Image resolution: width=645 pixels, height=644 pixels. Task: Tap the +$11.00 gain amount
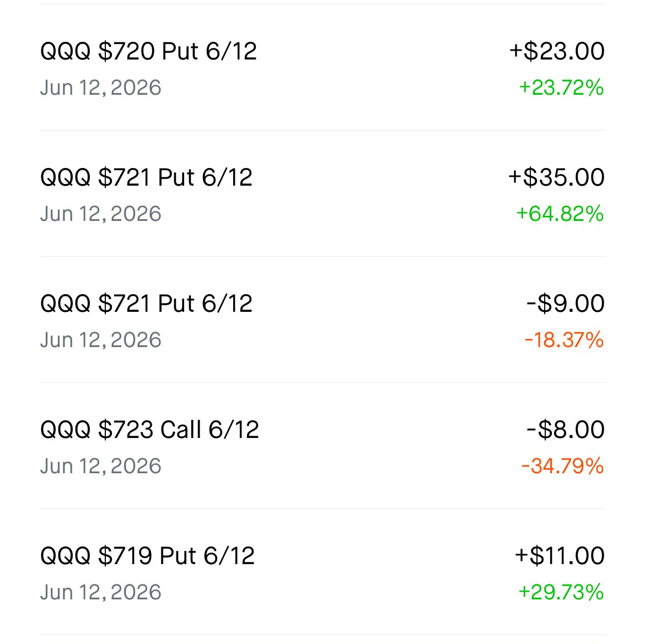pyautogui.click(x=560, y=556)
